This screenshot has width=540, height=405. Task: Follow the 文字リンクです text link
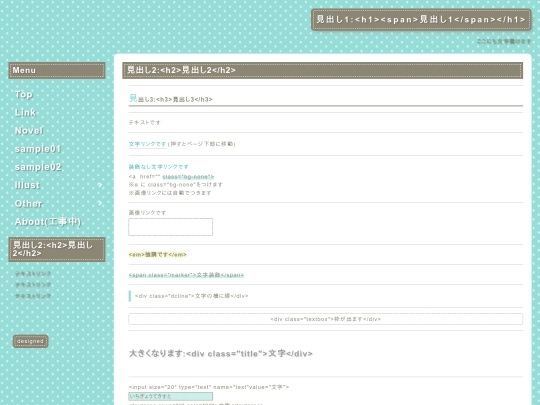(x=147, y=144)
